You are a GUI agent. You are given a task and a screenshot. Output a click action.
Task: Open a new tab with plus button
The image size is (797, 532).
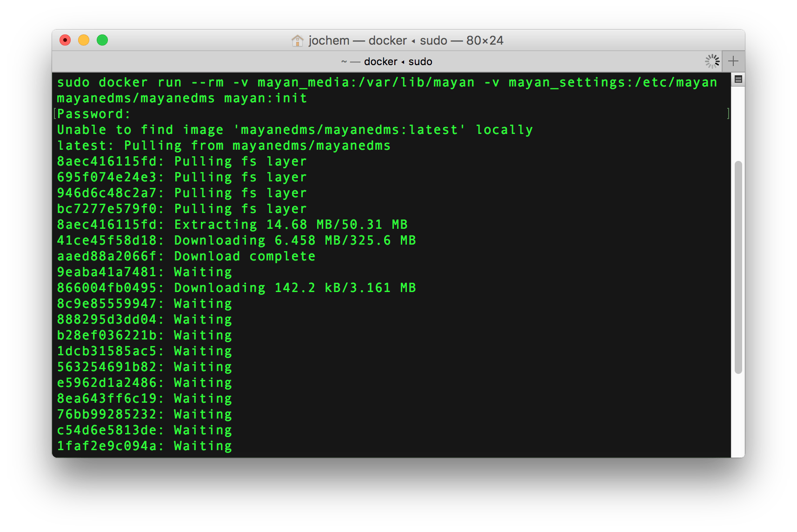click(733, 61)
